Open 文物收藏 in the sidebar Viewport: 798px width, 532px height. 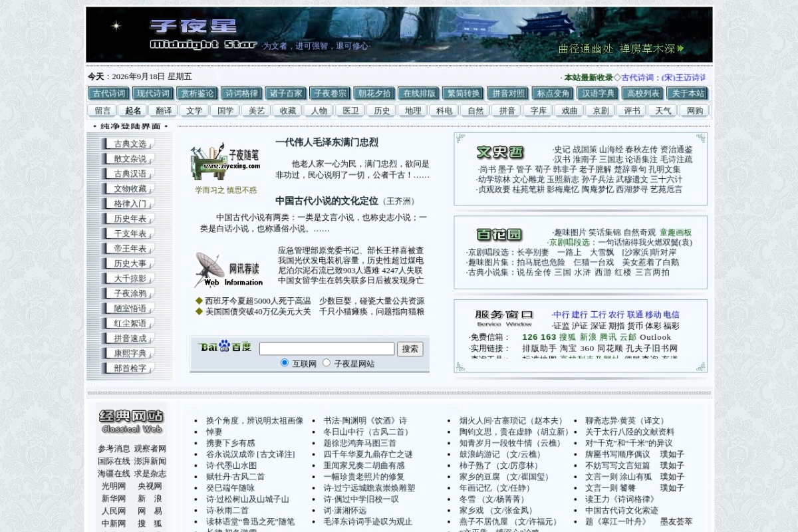click(x=129, y=189)
